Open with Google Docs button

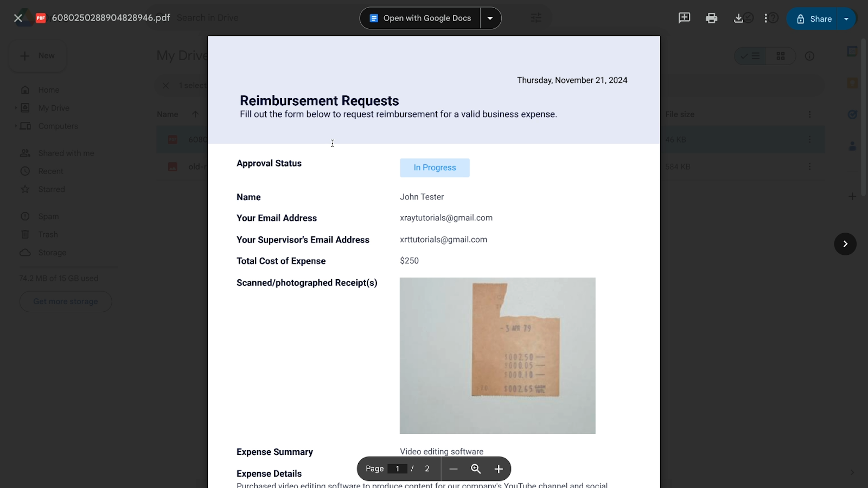(420, 18)
